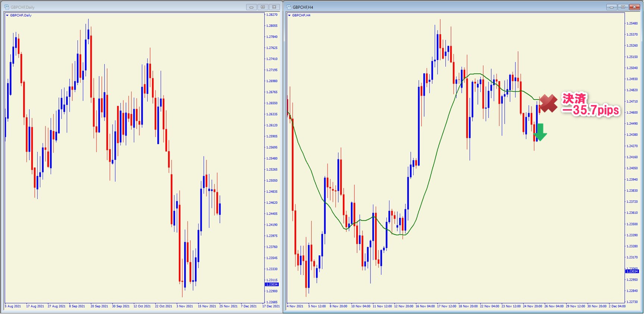Minimize the GBPCHF,Daily chart window
This screenshot has height=314, width=644.
coord(252,7)
